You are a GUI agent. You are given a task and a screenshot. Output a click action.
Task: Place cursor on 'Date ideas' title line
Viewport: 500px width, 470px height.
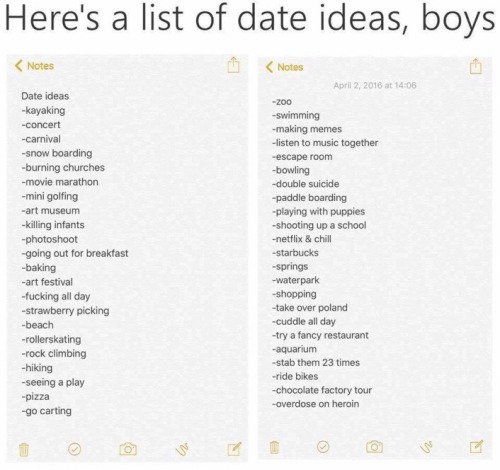pyautogui.click(x=45, y=96)
